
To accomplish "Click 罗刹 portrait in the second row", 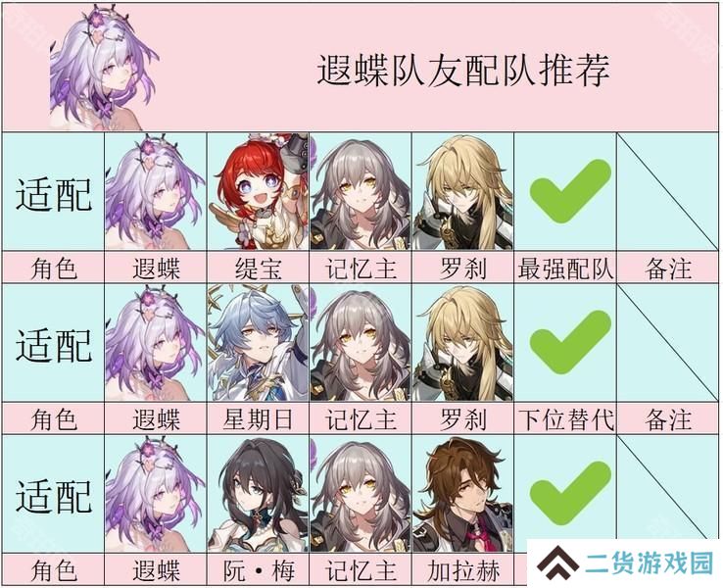I will [x=463, y=343].
